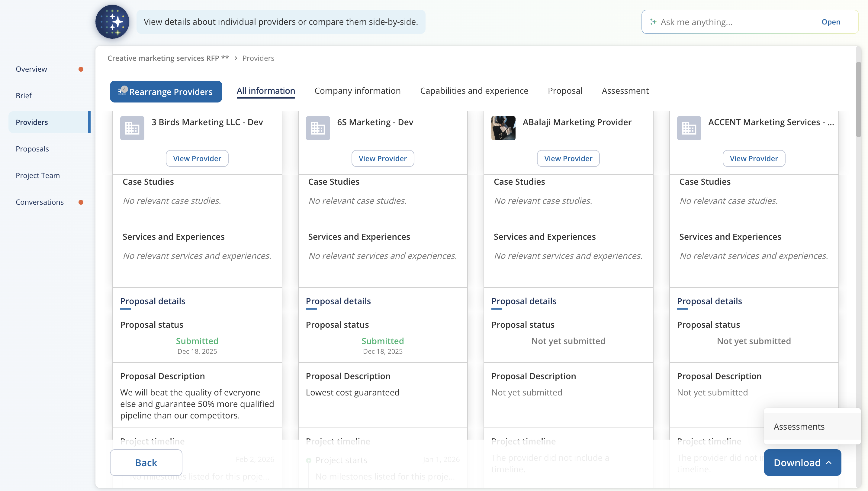Click the sparkle icon in Ask field

click(653, 22)
